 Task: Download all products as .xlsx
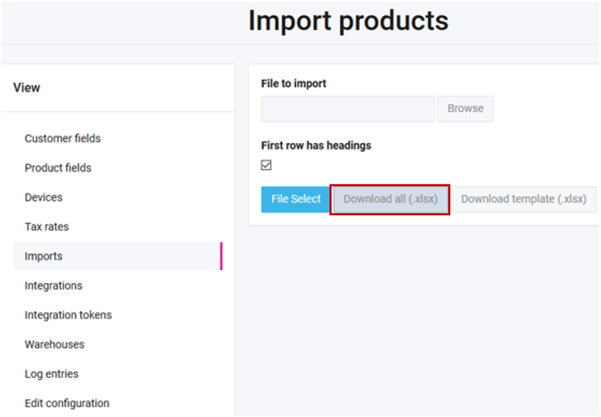point(391,199)
